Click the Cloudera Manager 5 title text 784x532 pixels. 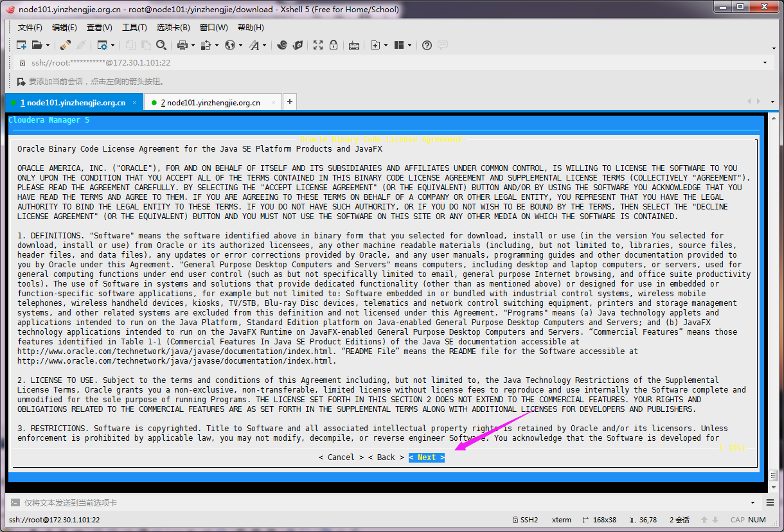pos(49,120)
